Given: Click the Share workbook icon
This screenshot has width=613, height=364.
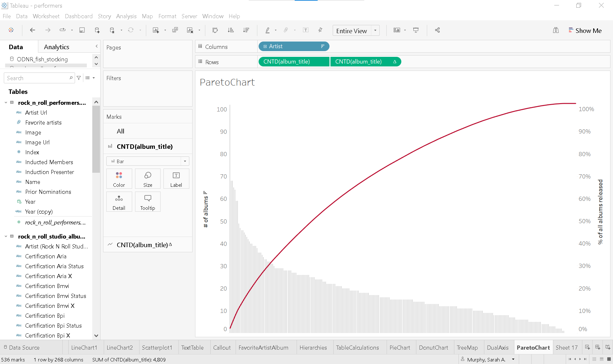Looking at the screenshot, I should coord(437,30).
